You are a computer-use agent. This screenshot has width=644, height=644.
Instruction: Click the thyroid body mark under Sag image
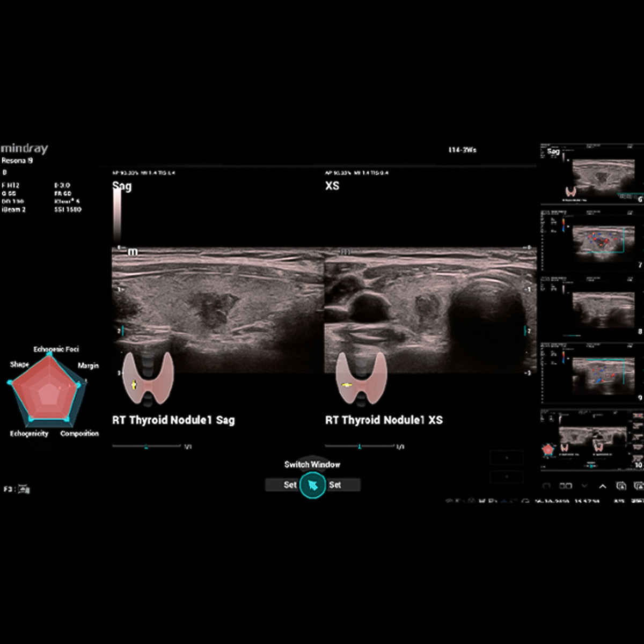(148, 378)
